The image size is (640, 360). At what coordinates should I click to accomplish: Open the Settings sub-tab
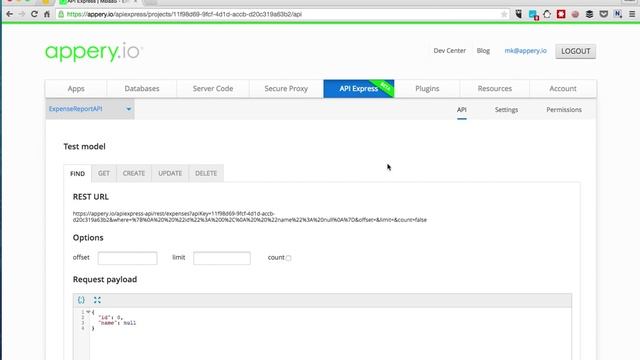[506, 110]
